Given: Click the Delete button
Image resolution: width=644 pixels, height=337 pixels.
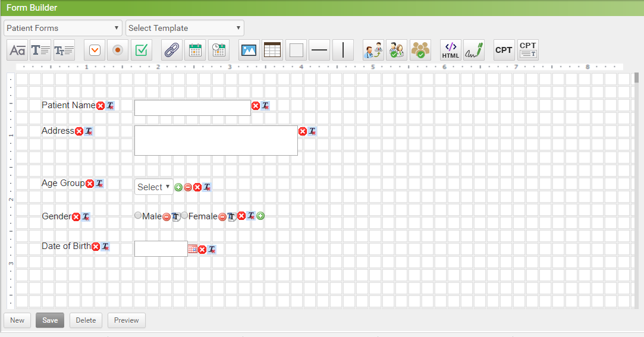Looking at the screenshot, I should point(86,320).
